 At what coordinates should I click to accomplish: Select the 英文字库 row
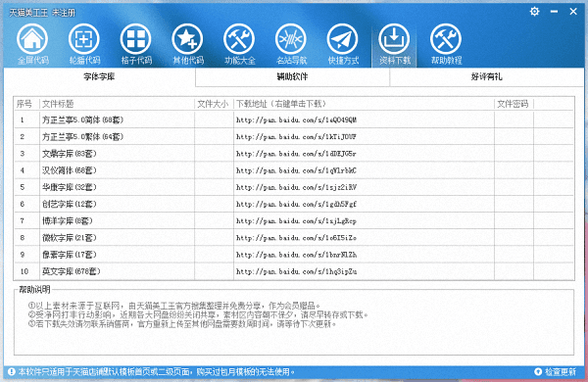click(294, 271)
